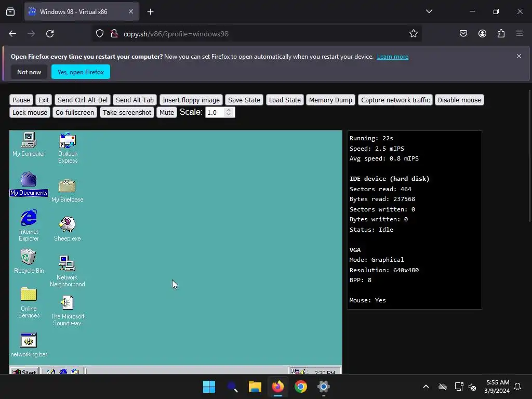The width and height of the screenshot is (532, 399).
Task: Open Settings gear in the taskbar
Action: (323, 387)
